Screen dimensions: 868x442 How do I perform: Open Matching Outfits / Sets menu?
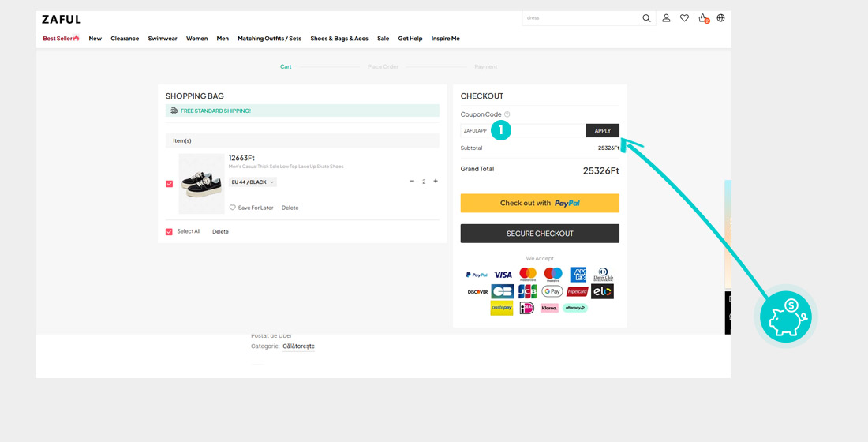[270, 38]
